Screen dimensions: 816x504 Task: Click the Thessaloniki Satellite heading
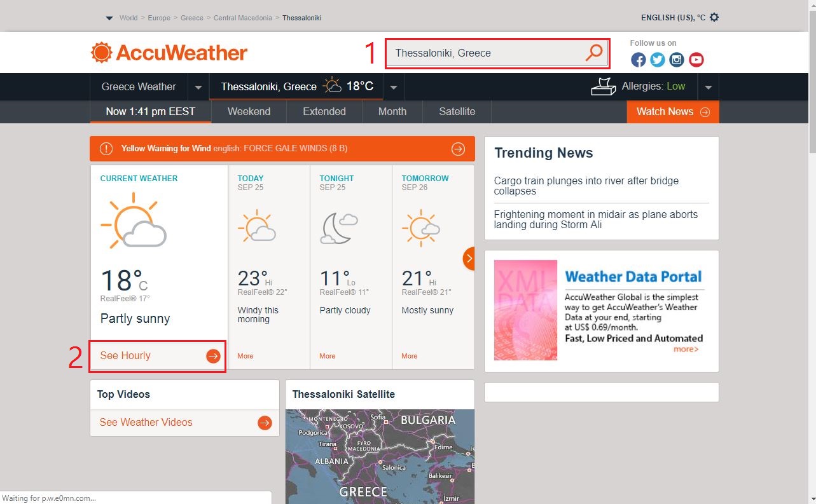343,394
